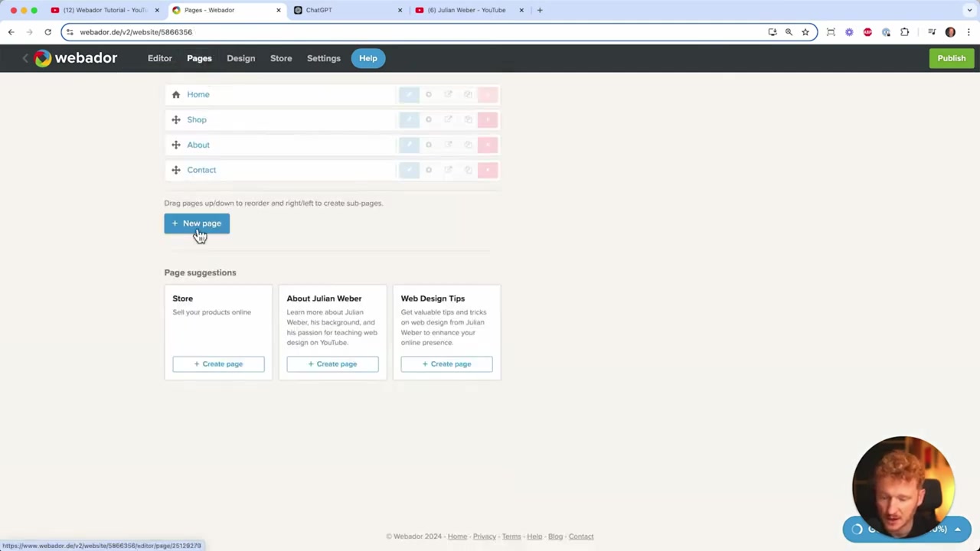Expand the progress widget arrow bottom right
This screenshot has width=980, height=551.
tap(957, 530)
